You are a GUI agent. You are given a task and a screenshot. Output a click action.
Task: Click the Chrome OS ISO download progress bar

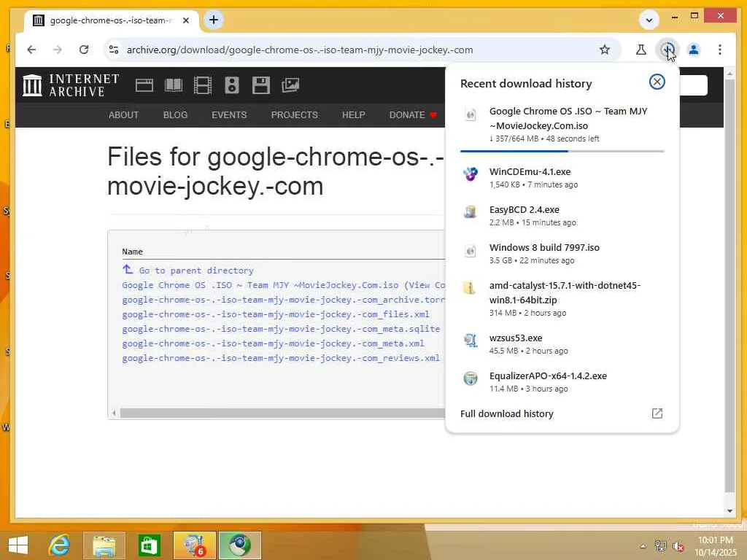coord(562,151)
